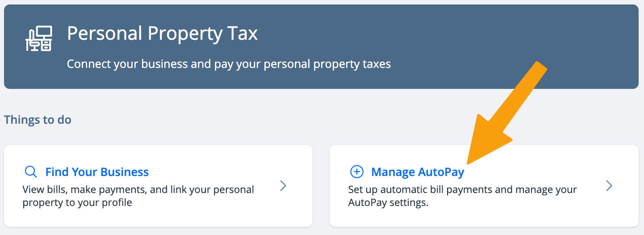Screen dimensions: 644x235
Task: Open the Manage AutoPay link
Action: [x=418, y=172]
